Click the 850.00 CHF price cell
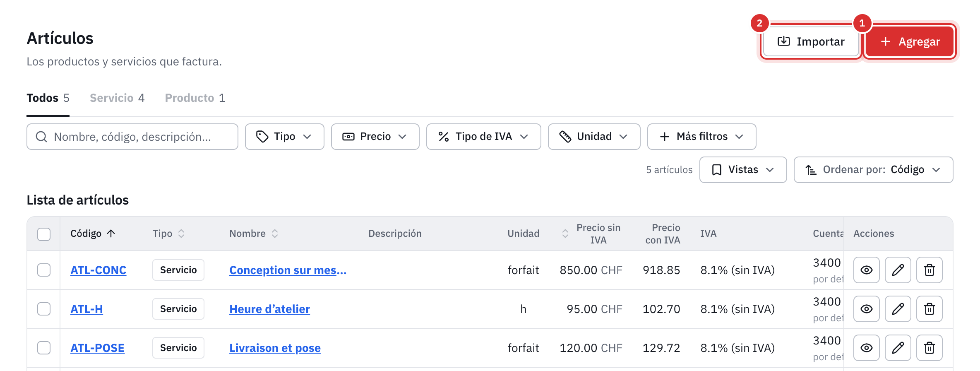Image resolution: width=980 pixels, height=371 pixels. pyautogui.click(x=591, y=270)
